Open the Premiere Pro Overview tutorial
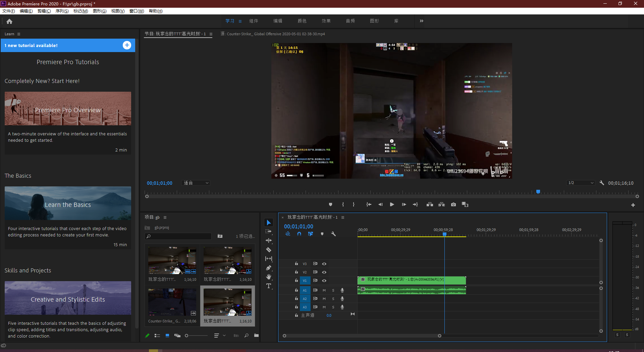This screenshot has width=644, height=352. [x=68, y=109]
